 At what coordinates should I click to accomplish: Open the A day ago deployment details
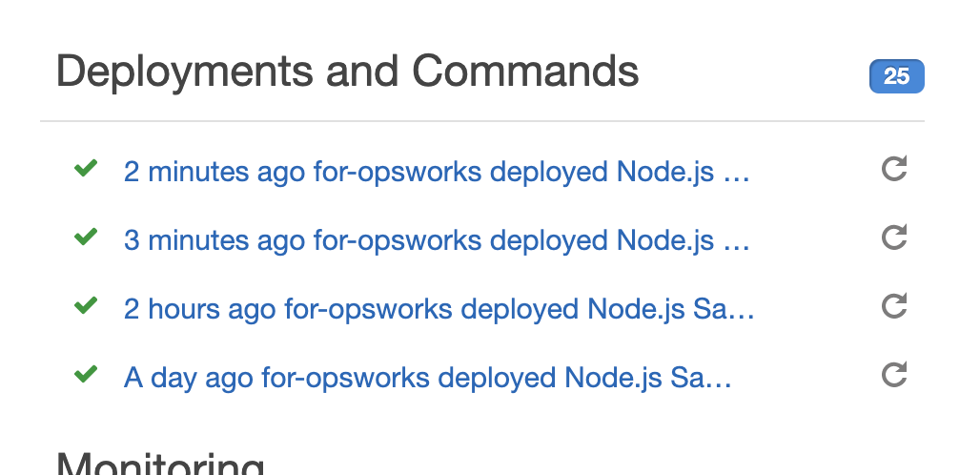(427, 379)
